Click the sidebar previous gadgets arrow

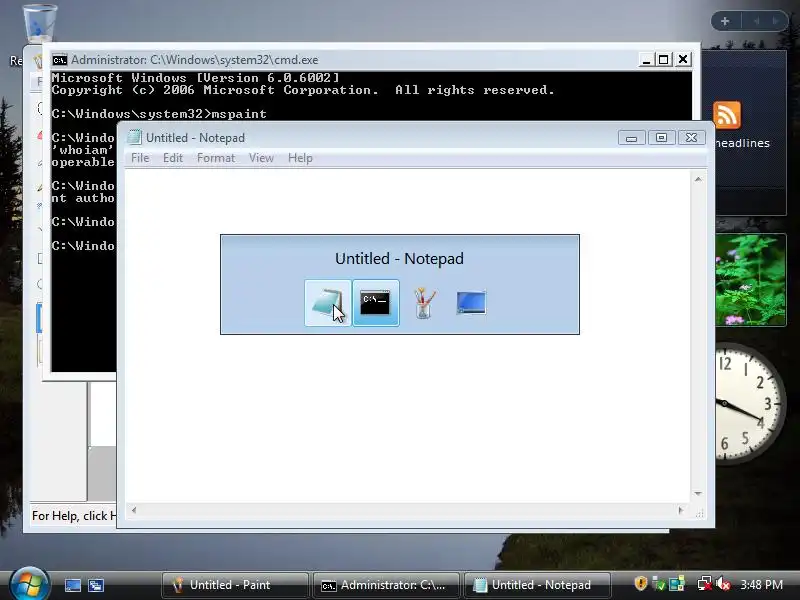756,21
